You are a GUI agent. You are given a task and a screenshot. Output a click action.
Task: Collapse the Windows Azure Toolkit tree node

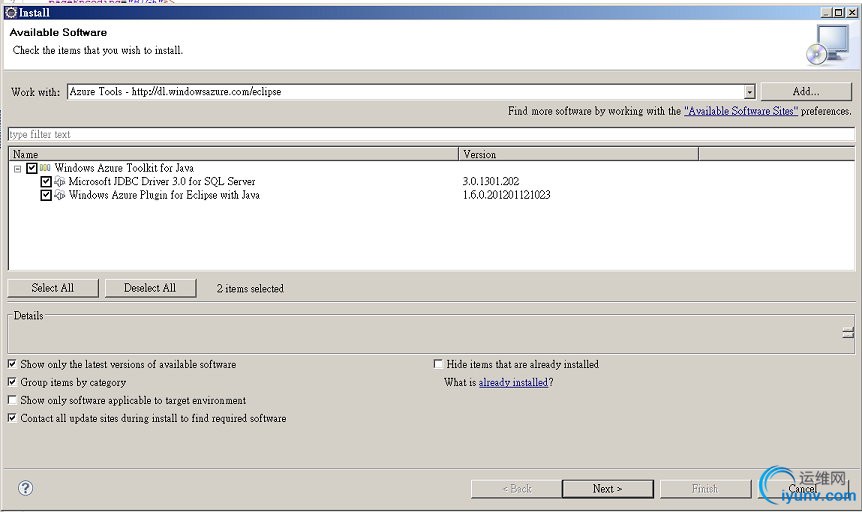[x=18, y=169]
